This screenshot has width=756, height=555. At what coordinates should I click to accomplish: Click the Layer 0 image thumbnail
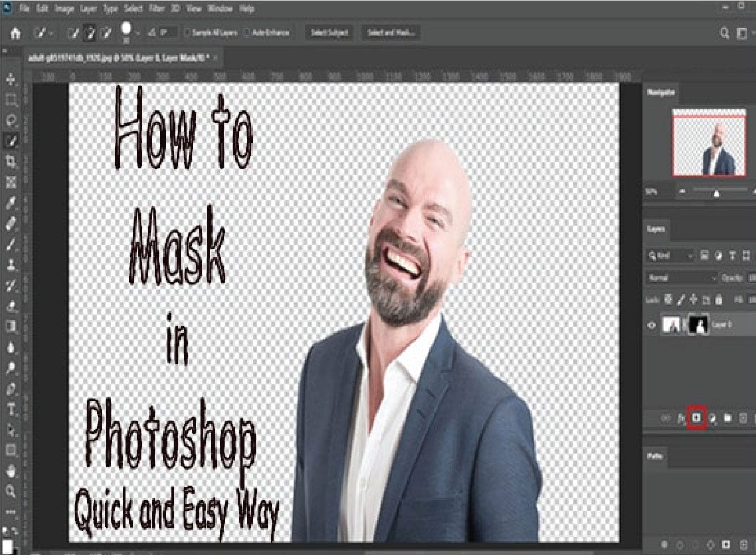point(672,325)
